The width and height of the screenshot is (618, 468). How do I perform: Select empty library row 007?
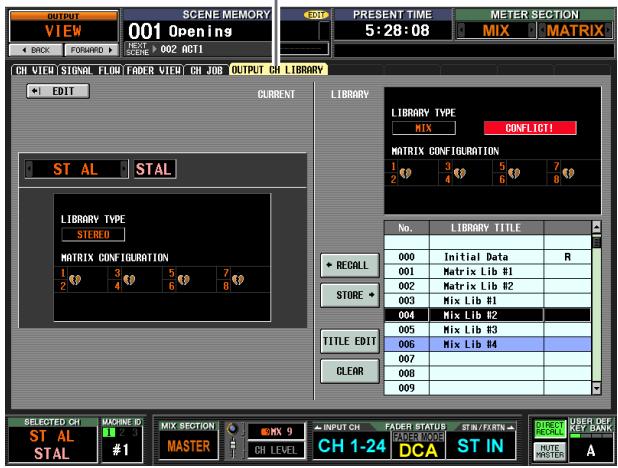coord(488,359)
